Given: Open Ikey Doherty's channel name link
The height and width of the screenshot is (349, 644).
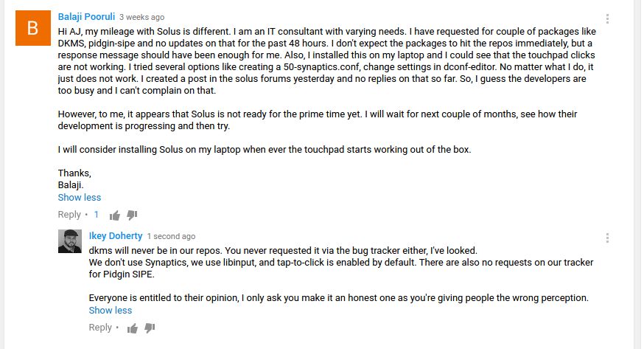Looking at the screenshot, I should 116,236.
